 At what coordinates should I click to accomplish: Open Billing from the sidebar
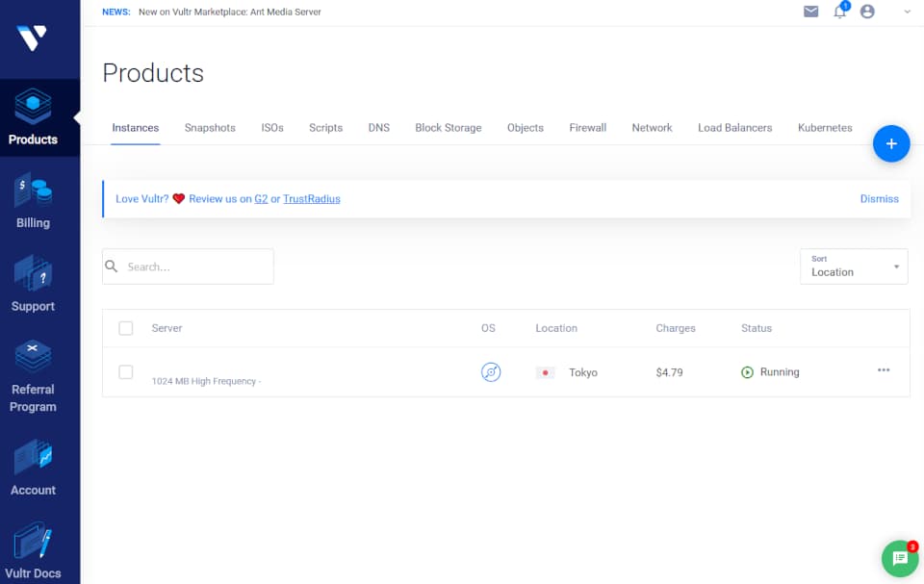coord(33,201)
